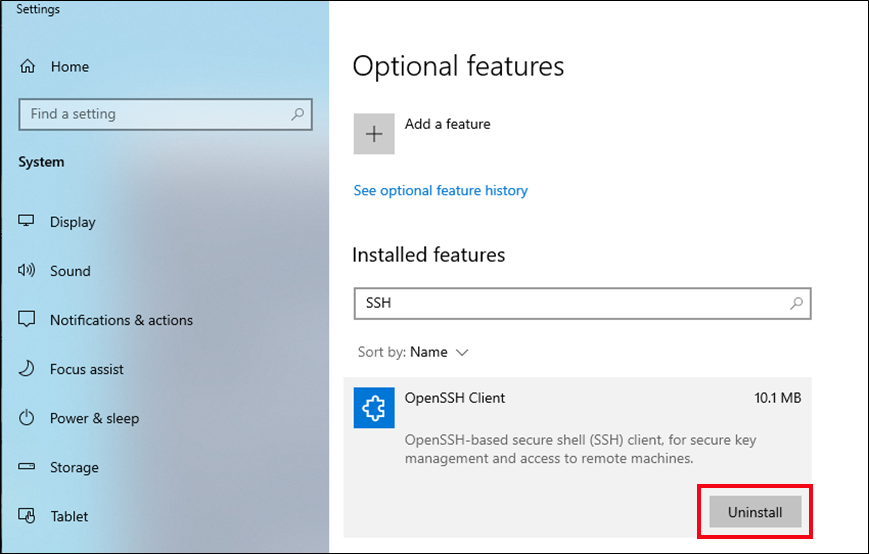The width and height of the screenshot is (869, 554).
Task: Click the plus icon for Add a feature
Action: pyautogui.click(x=374, y=134)
